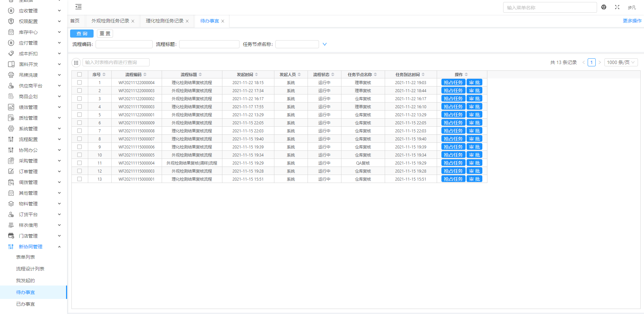Open the 1000 条/页 page size dropdown

click(x=621, y=62)
